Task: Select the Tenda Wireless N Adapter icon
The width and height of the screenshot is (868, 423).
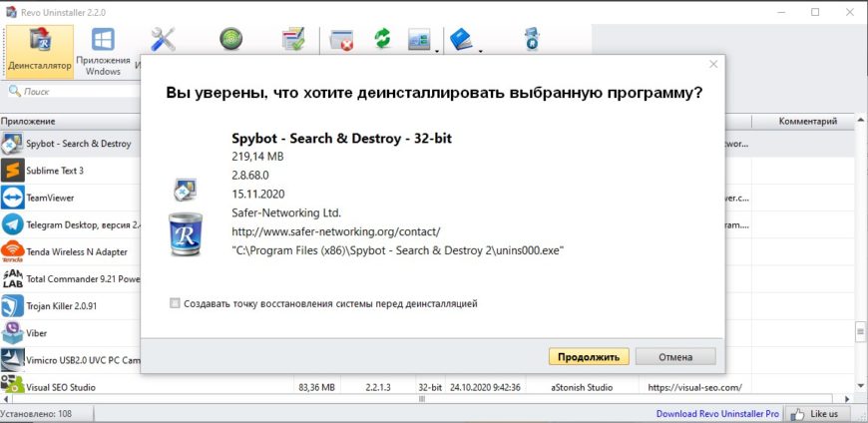Action: pyautogui.click(x=12, y=251)
